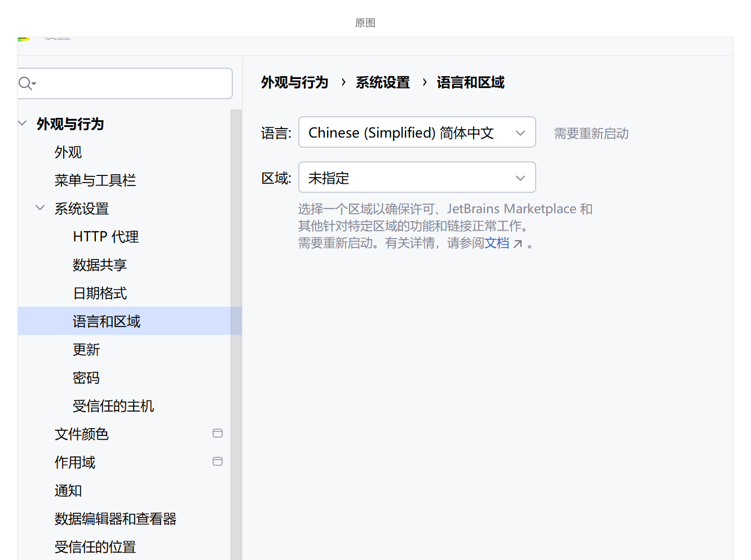Open the 密码 settings page
Viewport: 751px width, 560px height.
pyautogui.click(x=86, y=378)
